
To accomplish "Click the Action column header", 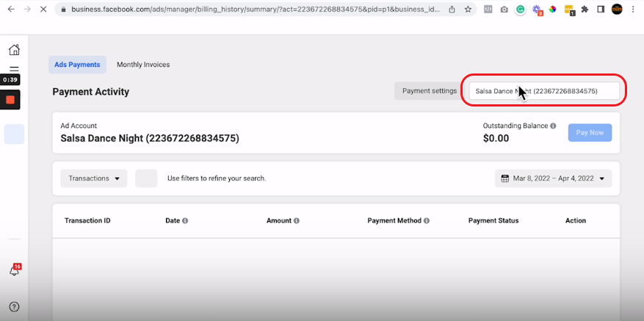I will coord(576,220).
